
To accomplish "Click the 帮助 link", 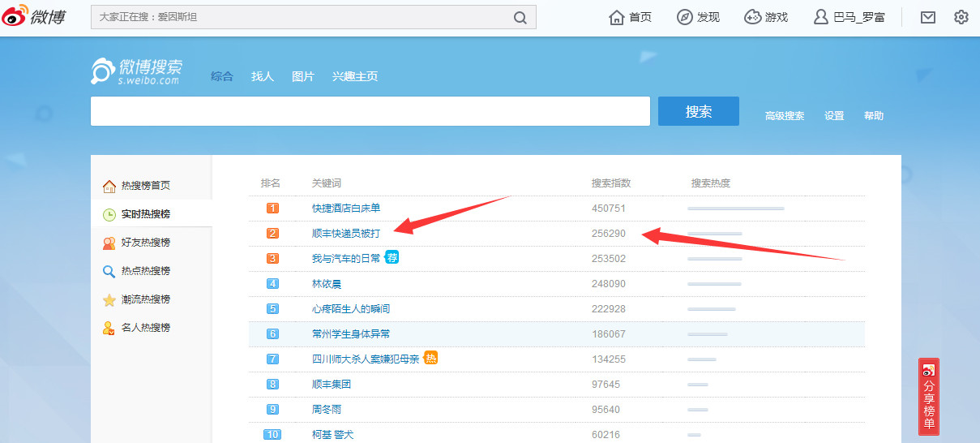I will point(874,116).
